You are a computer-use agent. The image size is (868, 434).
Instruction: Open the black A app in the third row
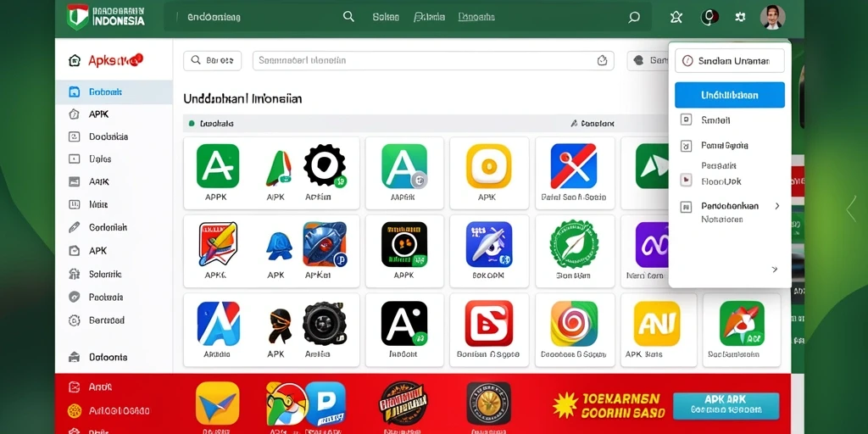(404, 324)
